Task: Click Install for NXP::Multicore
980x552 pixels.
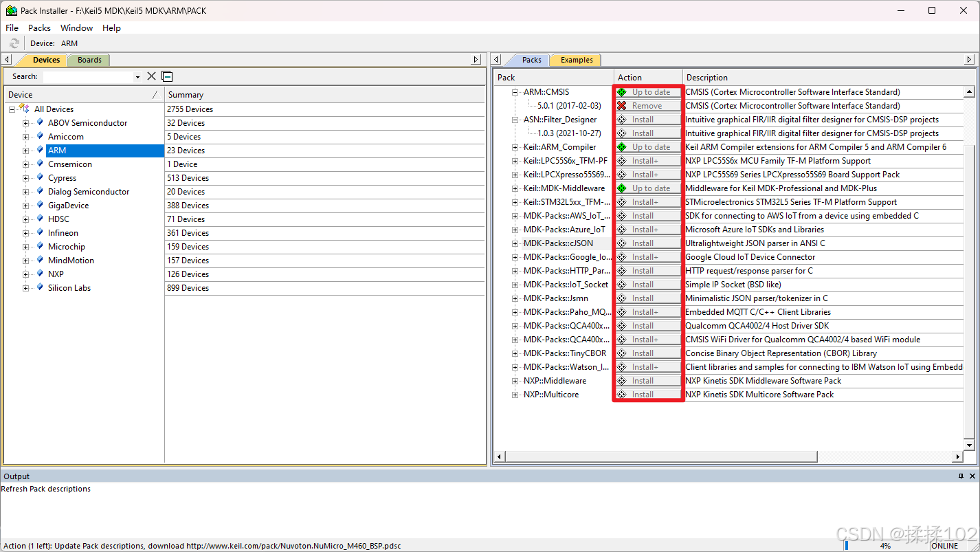Action: pyautogui.click(x=648, y=395)
